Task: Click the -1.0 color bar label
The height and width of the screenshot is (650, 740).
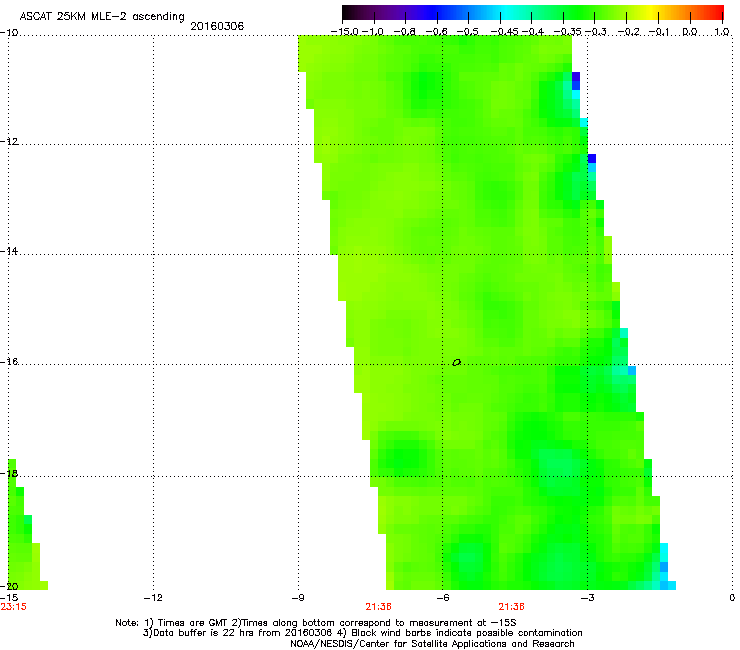Action: point(373,32)
